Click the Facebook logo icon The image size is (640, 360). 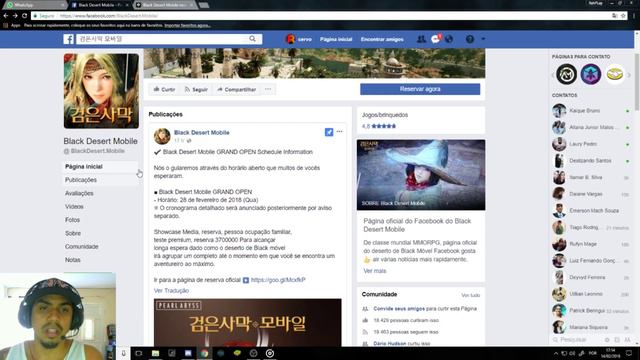click(69, 39)
